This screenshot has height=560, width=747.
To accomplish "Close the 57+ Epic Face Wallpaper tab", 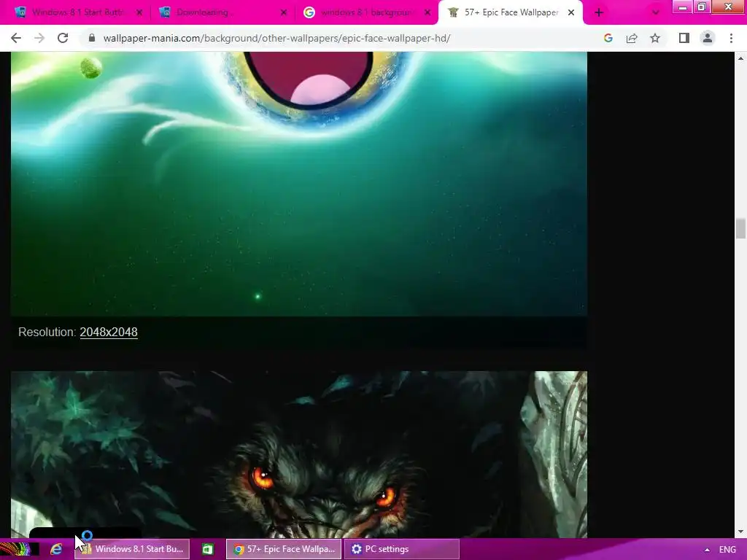I will [x=571, y=13].
